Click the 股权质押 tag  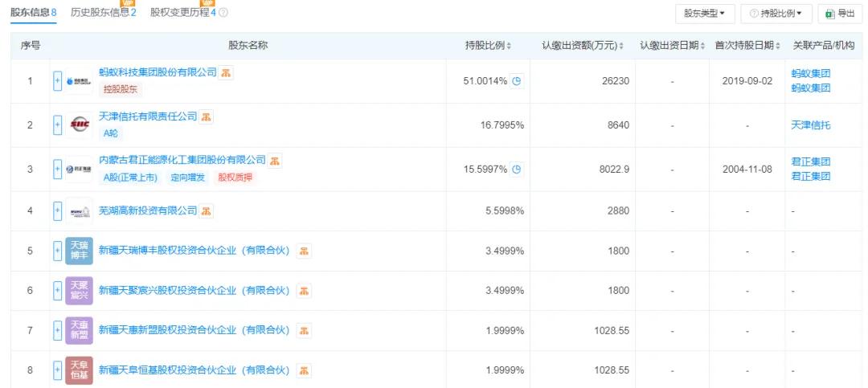(x=235, y=178)
